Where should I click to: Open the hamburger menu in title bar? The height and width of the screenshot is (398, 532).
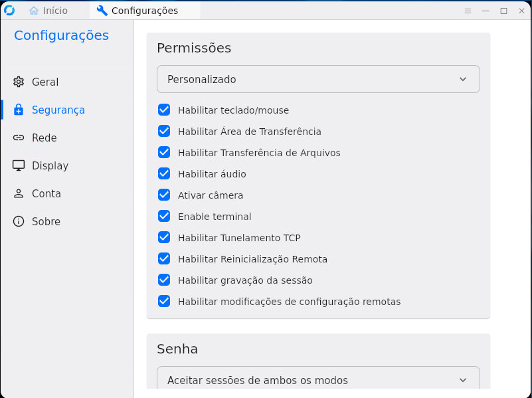pyautogui.click(x=468, y=11)
